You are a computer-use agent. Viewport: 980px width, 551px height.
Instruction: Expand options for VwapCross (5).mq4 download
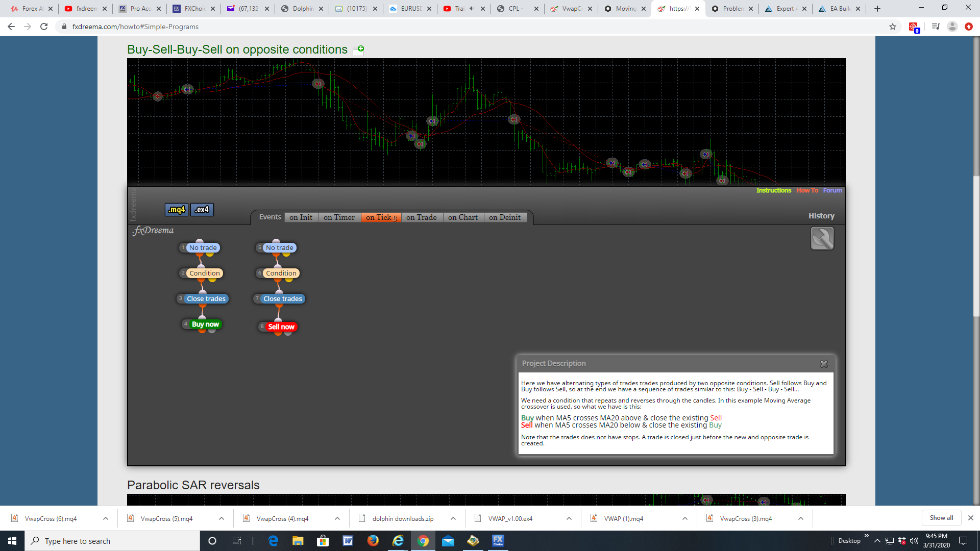[x=222, y=519]
